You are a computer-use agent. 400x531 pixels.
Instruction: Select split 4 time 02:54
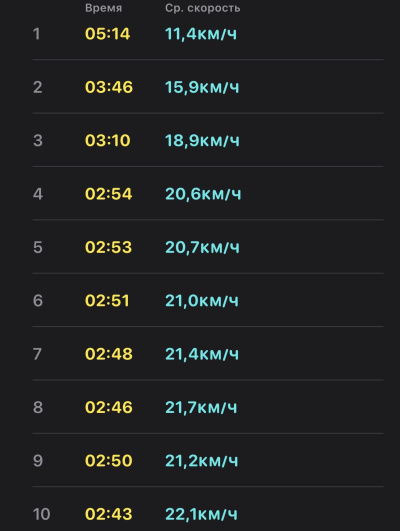(108, 194)
